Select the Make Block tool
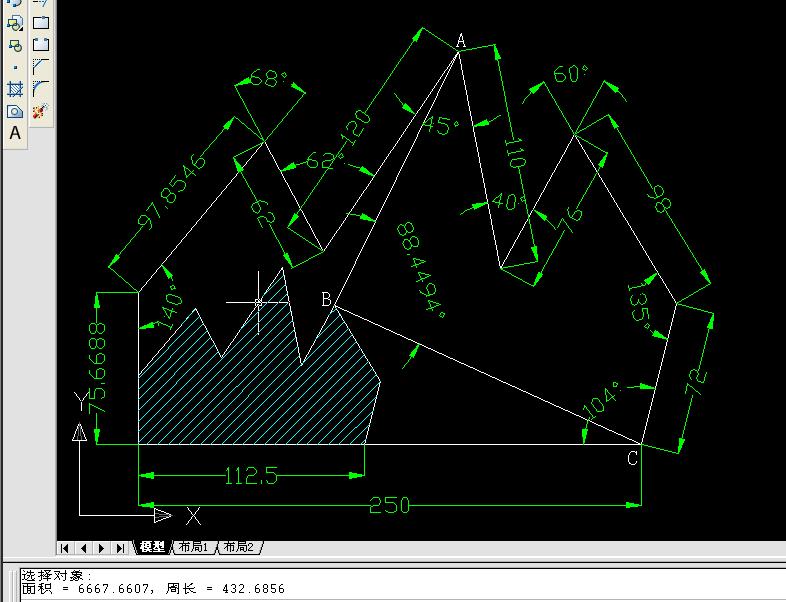The height and width of the screenshot is (602, 786). click(x=15, y=45)
